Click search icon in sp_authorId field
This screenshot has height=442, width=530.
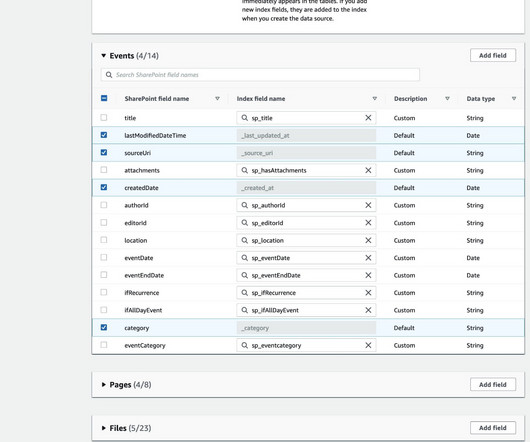[x=244, y=205]
